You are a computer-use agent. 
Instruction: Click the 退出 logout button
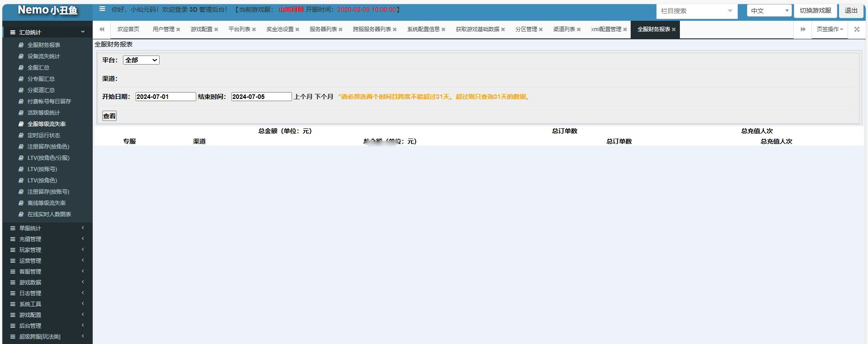click(x=851, y=11)
